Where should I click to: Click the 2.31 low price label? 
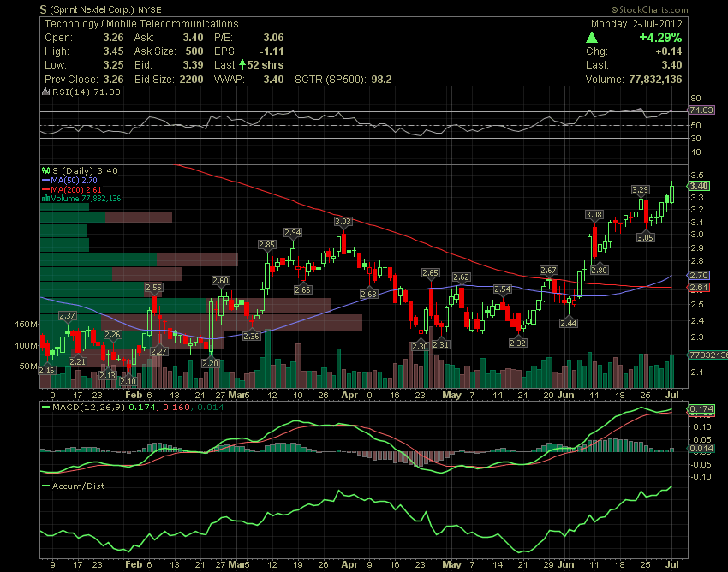[x=440, y=344]
